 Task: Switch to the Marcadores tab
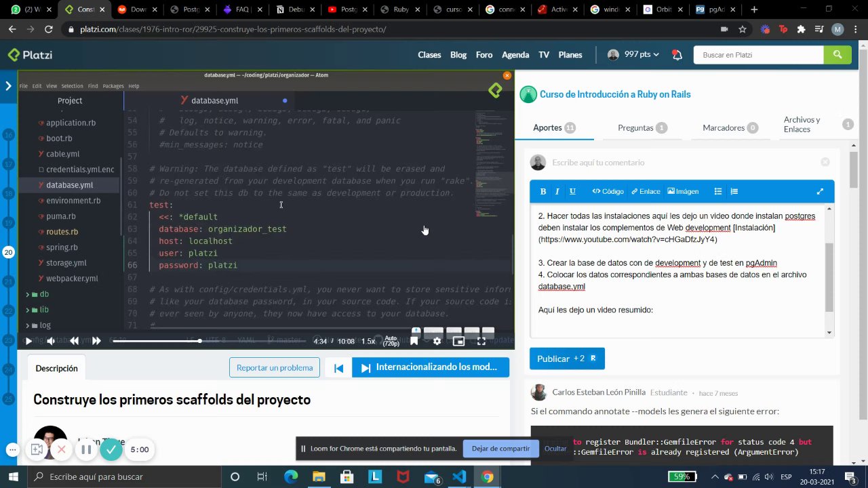[x=730, y=127]
